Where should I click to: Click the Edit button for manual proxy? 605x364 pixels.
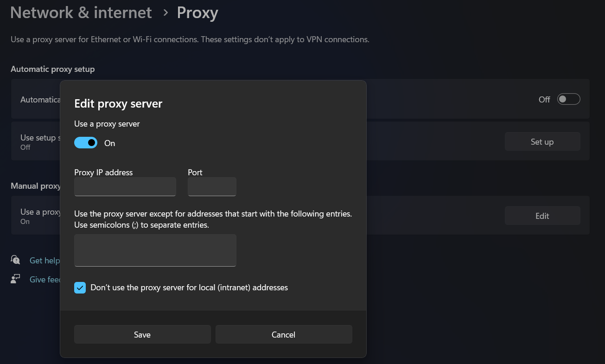[542, 216]
